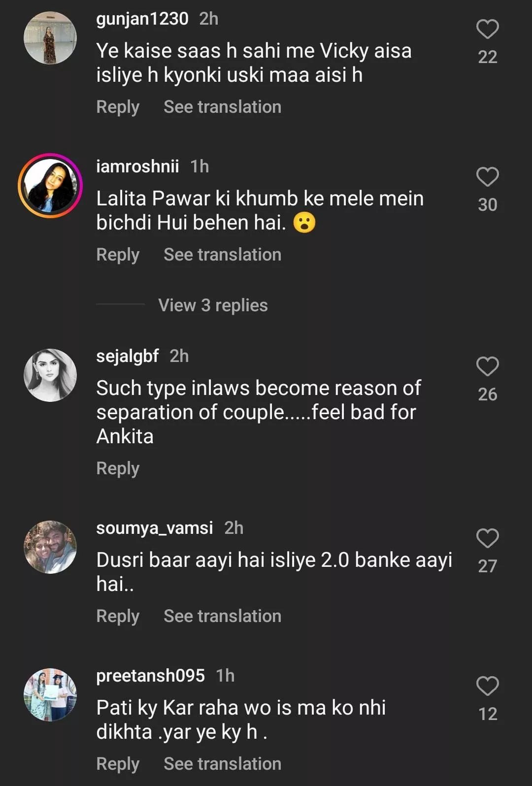Tap heart on iamroshnii's comment
Screen dimensions: 532x786
tap(487, 177)
